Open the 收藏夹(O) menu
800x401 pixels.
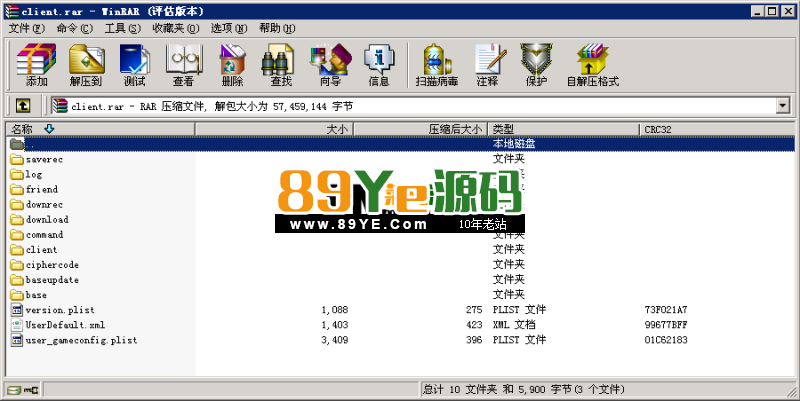(x=176, y=28)
